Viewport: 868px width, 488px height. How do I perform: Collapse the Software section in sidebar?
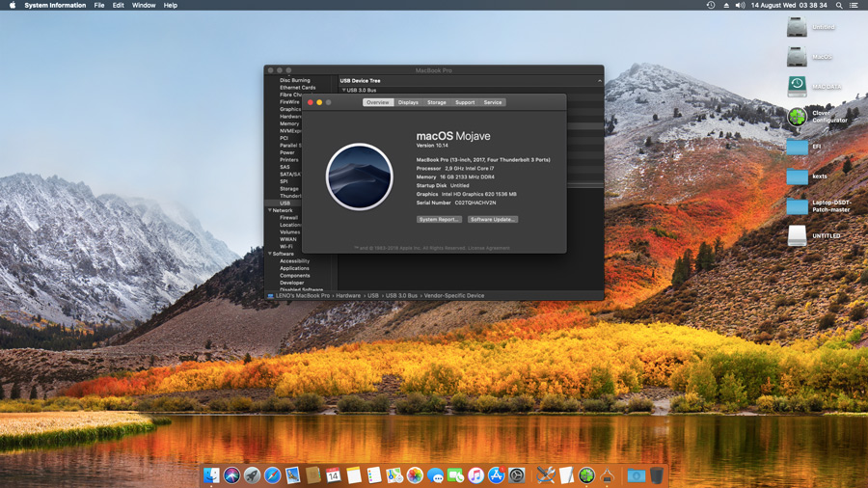tap(270, 254)
